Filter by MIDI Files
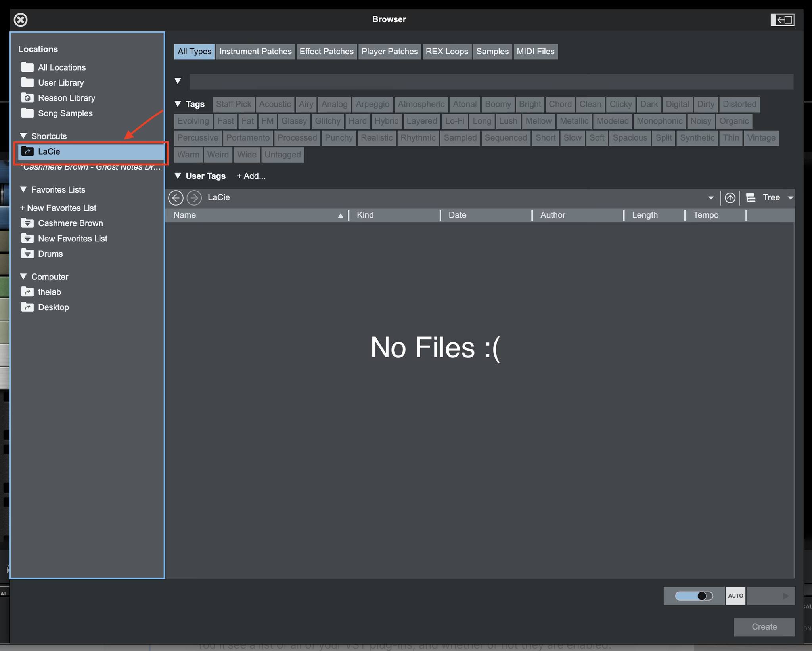The image size is (812, 651). click(x=535, y=52)
